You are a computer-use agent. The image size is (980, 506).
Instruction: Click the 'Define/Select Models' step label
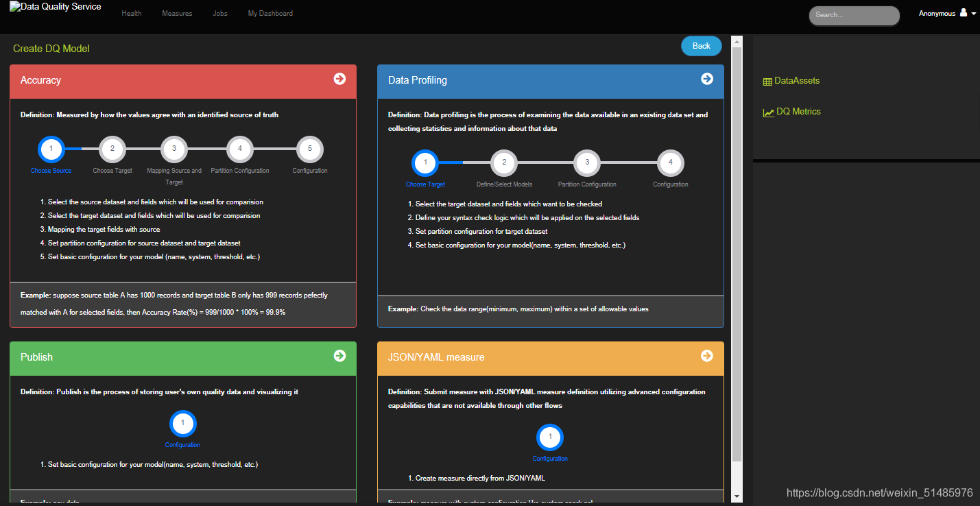[504, 184]
